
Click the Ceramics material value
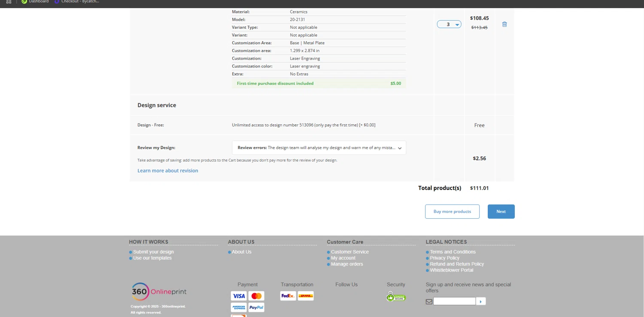click(298, 12)
